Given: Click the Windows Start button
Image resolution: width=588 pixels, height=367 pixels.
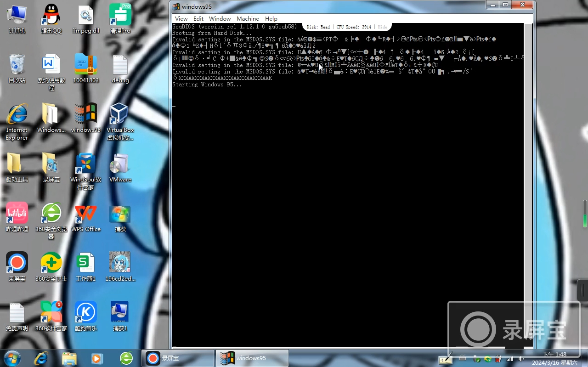Looking at the screenshot, I should 11,358.
